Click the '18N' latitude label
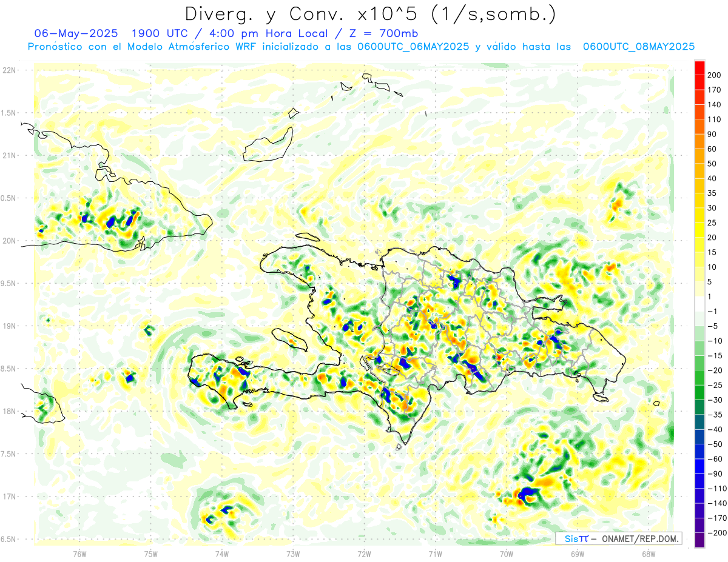Screen dimensions: 728x562 (9, 411)
